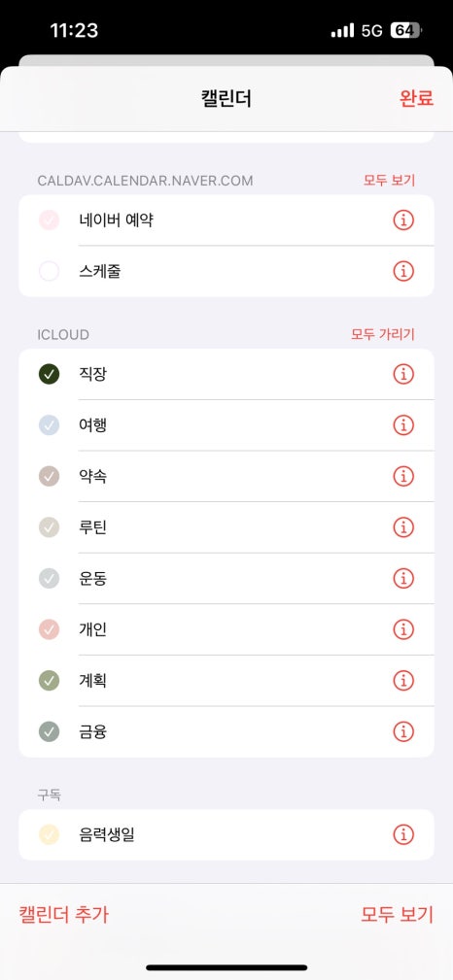Enable the 스케줄 calendar checkbox
This screenshot has width=453, height=980.
click(x=49, y=271)
